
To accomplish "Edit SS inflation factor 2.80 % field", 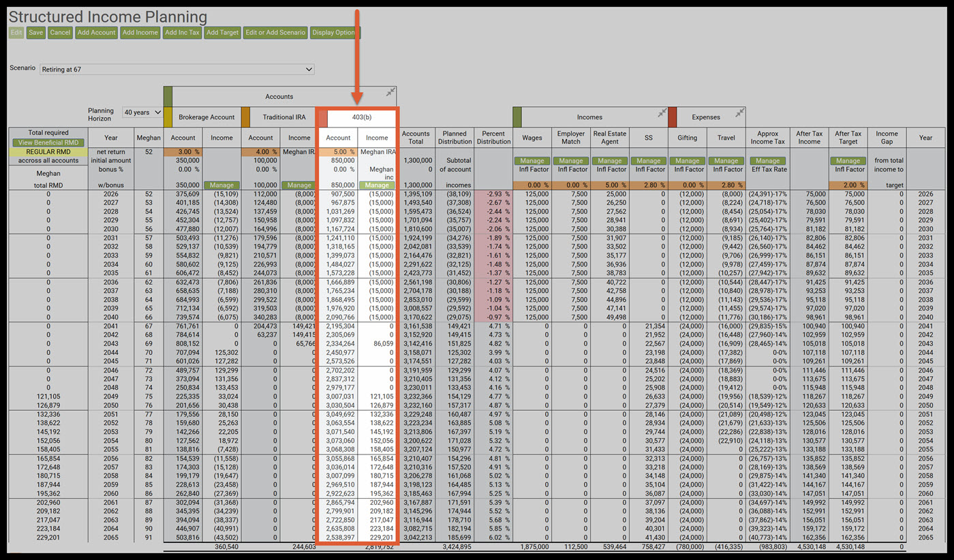I will pos(649,185).
